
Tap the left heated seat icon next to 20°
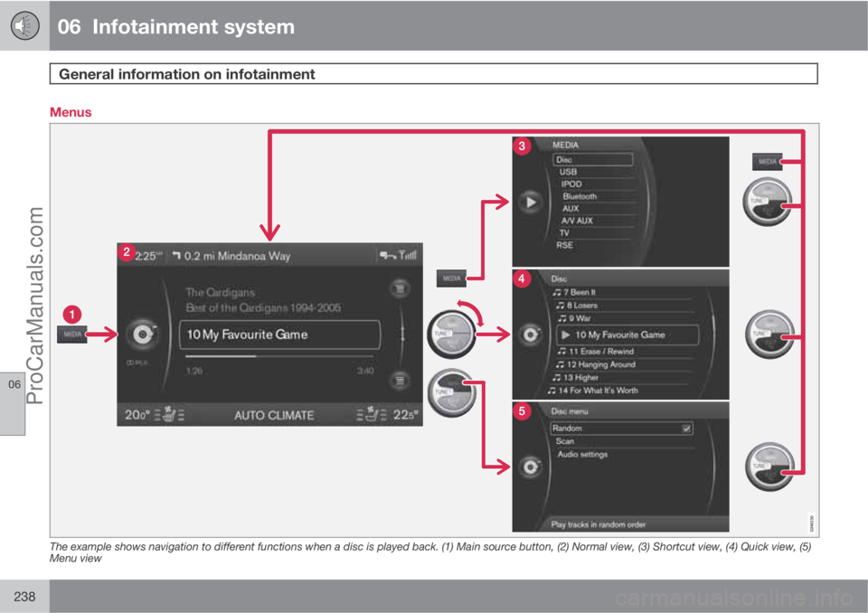coord(169,415)
